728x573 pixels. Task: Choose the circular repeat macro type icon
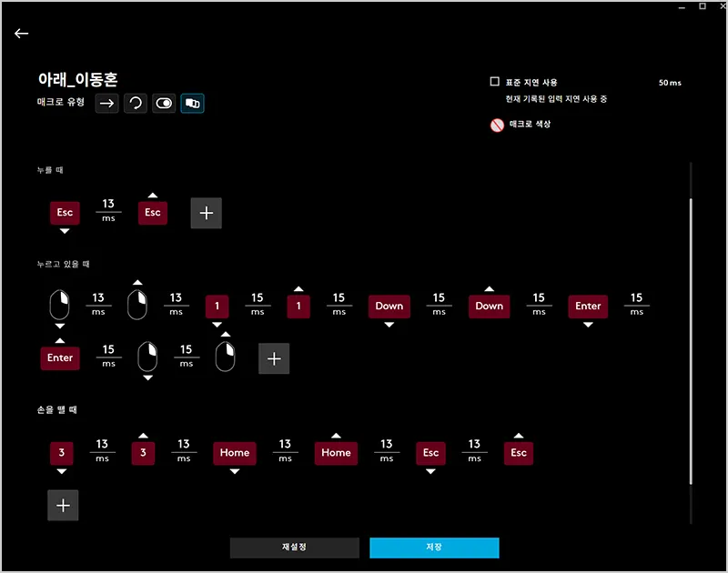pos(136,104)
